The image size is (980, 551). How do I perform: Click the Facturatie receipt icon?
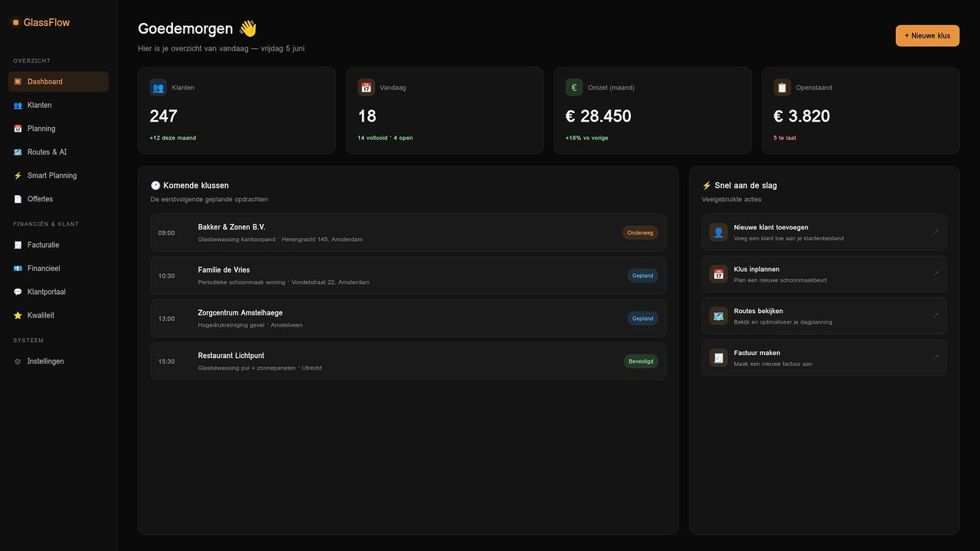[x=18, y=245]
